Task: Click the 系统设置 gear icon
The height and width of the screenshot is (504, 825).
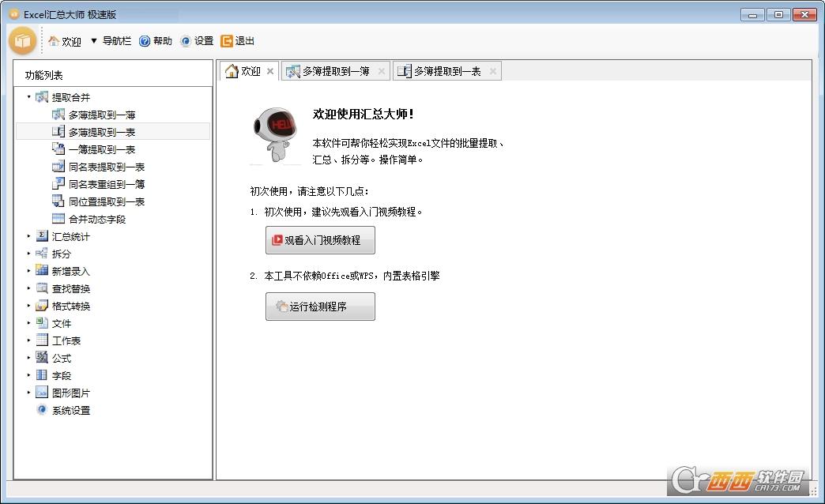Action: (x=42, y=409)
